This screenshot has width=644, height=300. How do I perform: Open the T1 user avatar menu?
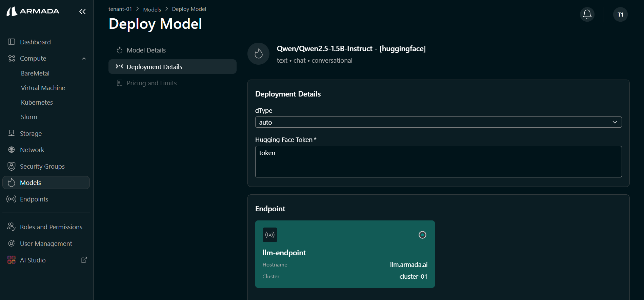(620, 15)
